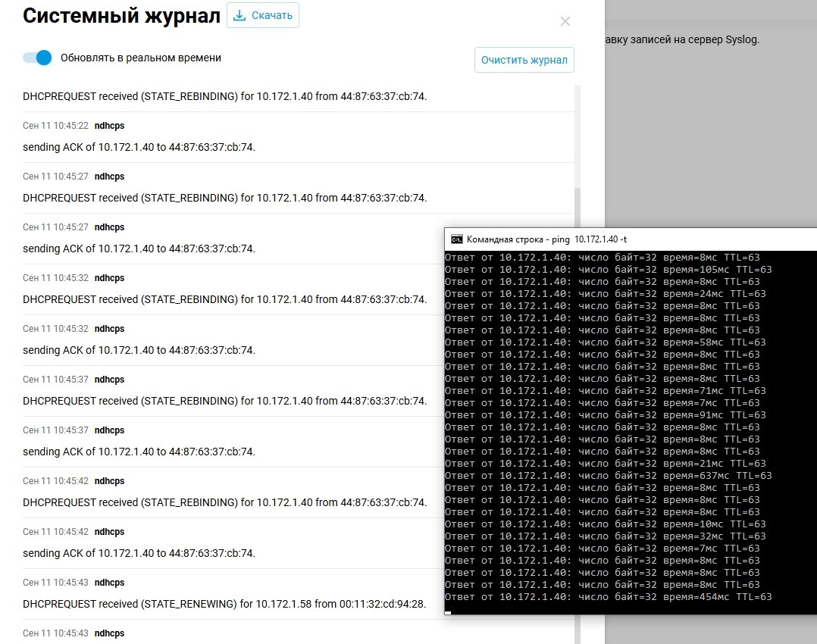Click DHCPREQUEST REBINDING entry under first 10:45:42
This screenshot has width=817, height=644.
225,503
